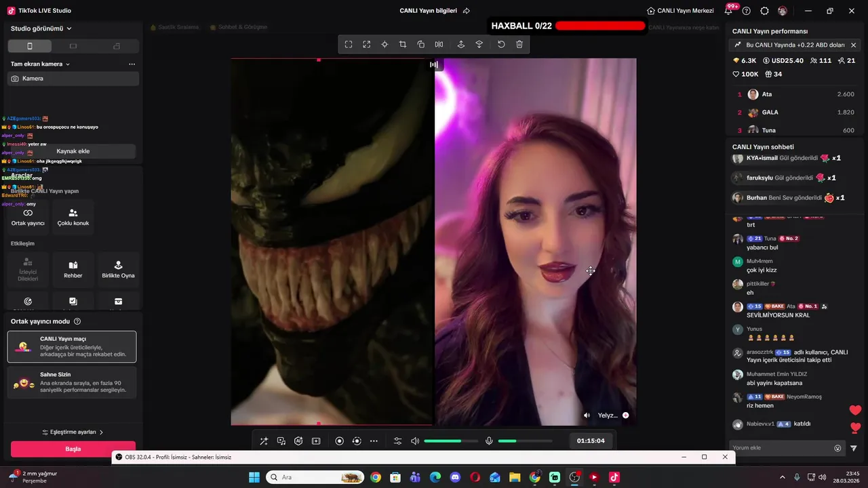Open the media and music icon in bottom bar
Viewport: 868px width, 488px height.
coord(281,441)
